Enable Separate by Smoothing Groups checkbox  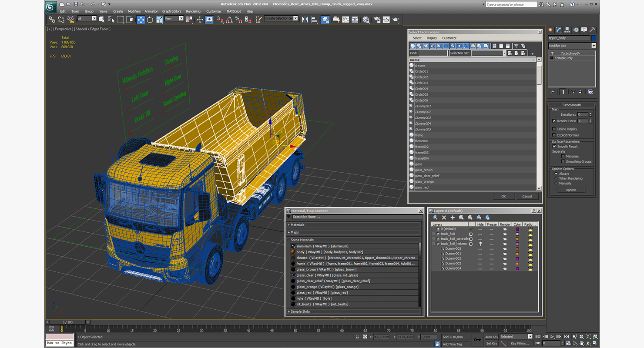[x=563, y=161]
